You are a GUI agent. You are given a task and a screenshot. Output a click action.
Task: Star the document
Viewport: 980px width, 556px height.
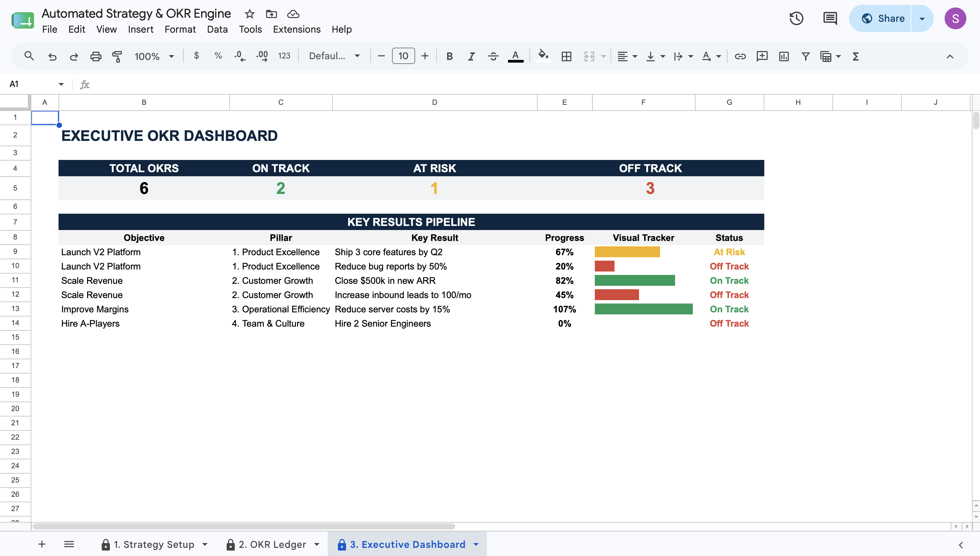coord(249,14)
